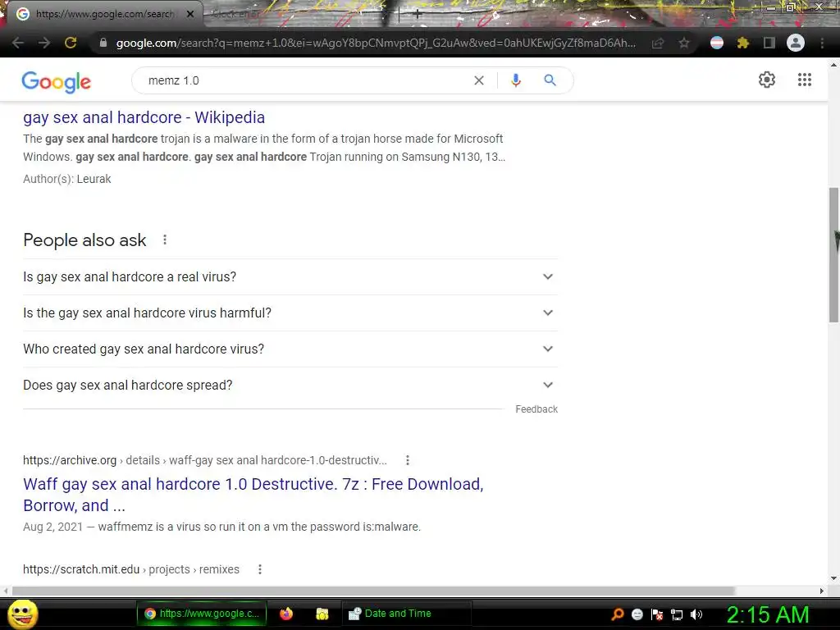
Task: Expand the 'virus harmful?' question
Action: (290, 313)
